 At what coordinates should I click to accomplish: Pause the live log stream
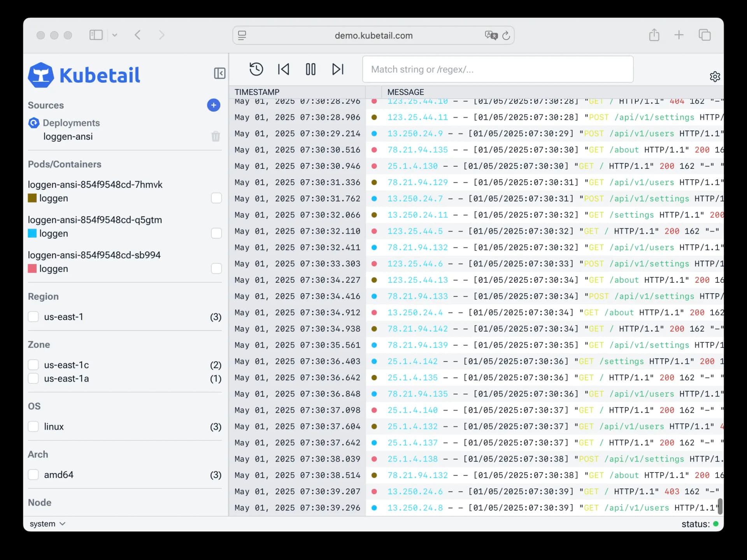310,69
